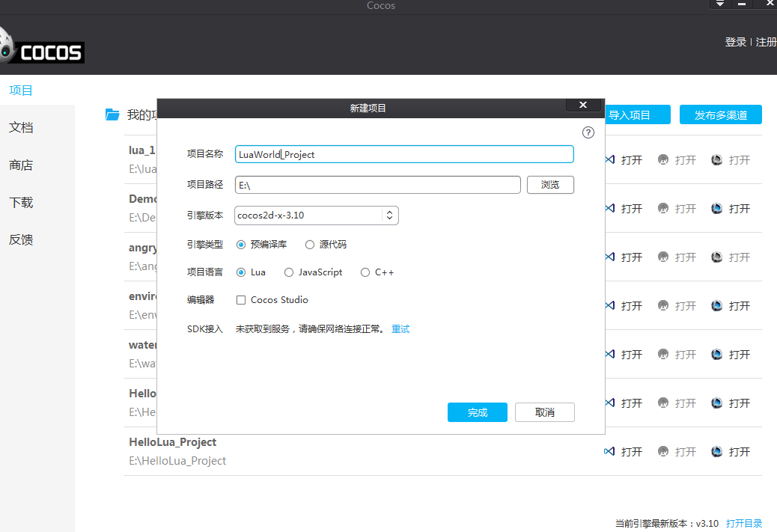Open the 引擎版本 cocos2d-x-3.10 dropdown
Viewport: 777px width, 532px height.
coord(316,215)
